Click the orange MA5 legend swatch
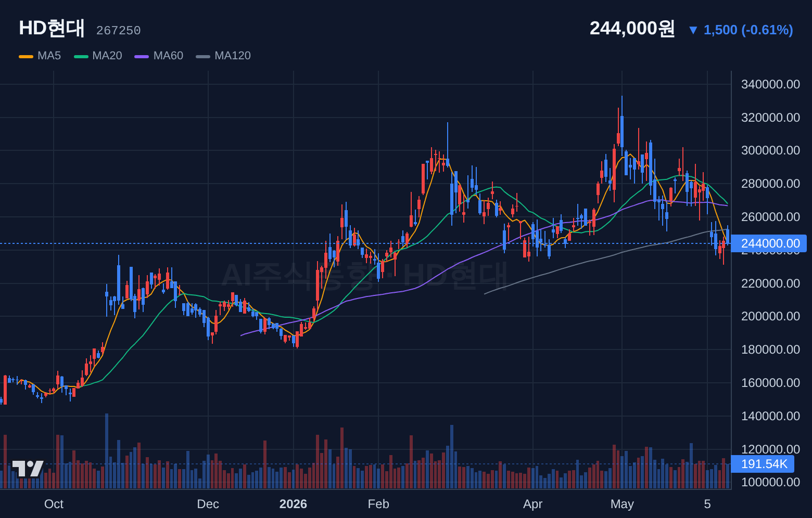 (26, 56)
